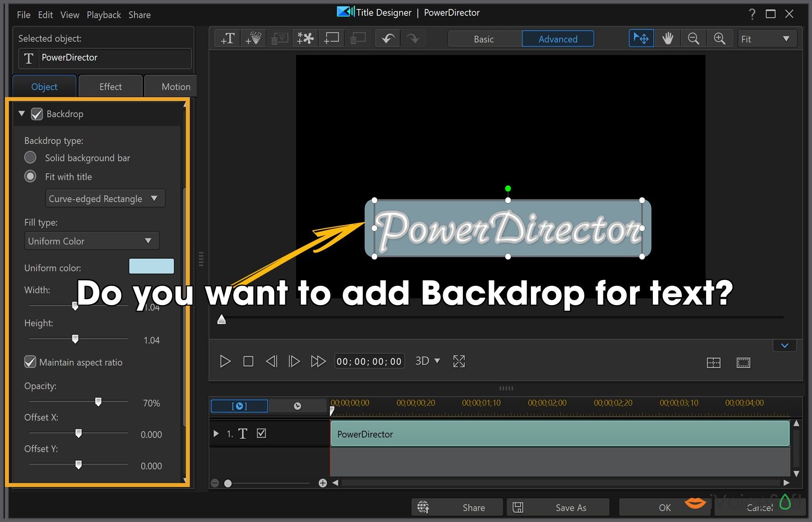Click the backdrop Opacity slider handle
812x522 pixels.
[98, 402]
